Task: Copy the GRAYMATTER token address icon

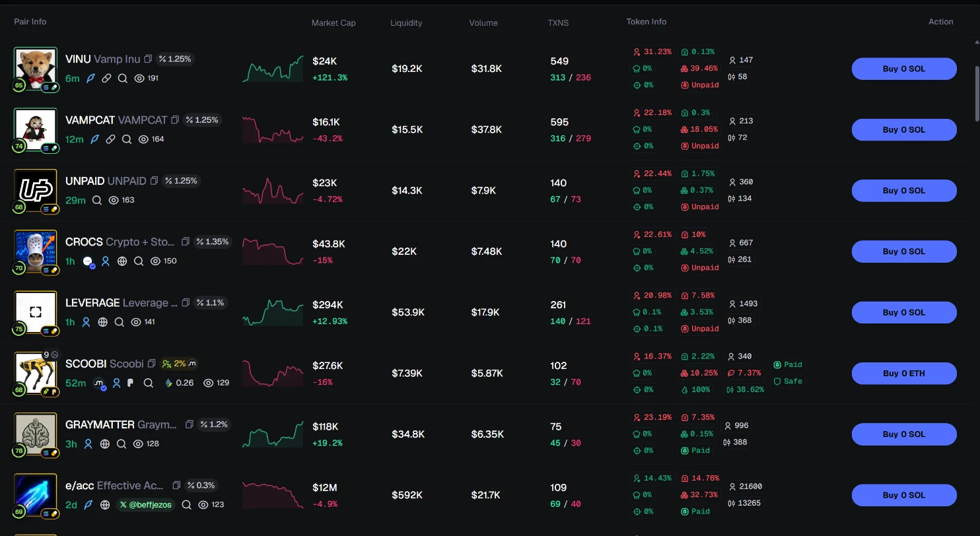Action: (x=190, y=424)
